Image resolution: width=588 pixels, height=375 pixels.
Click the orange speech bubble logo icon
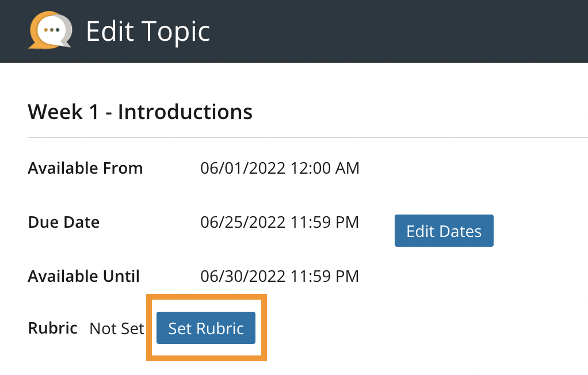[x=46, y=30]
